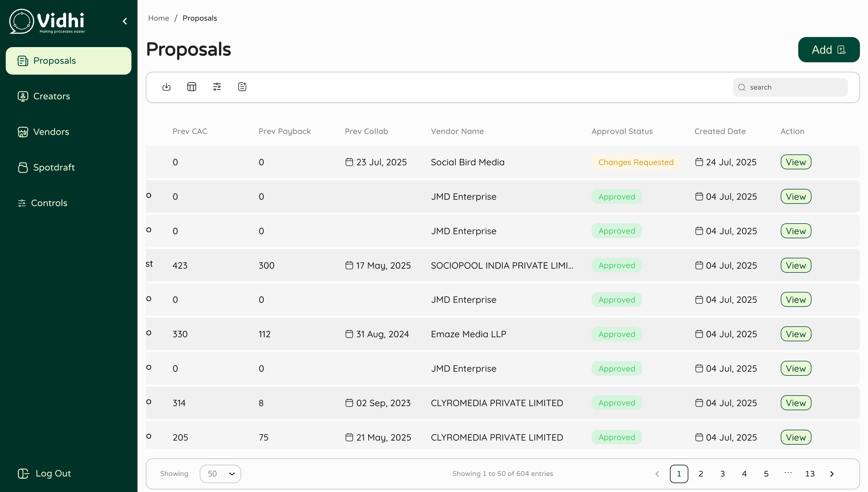Click the add-note list icon in toolbar
The height and width of the screenshot is (492, 868).
click(x=242, y=87)
